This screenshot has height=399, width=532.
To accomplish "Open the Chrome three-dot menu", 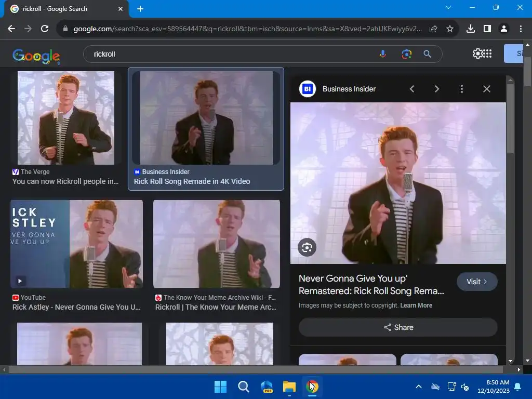I will [521, 29].
